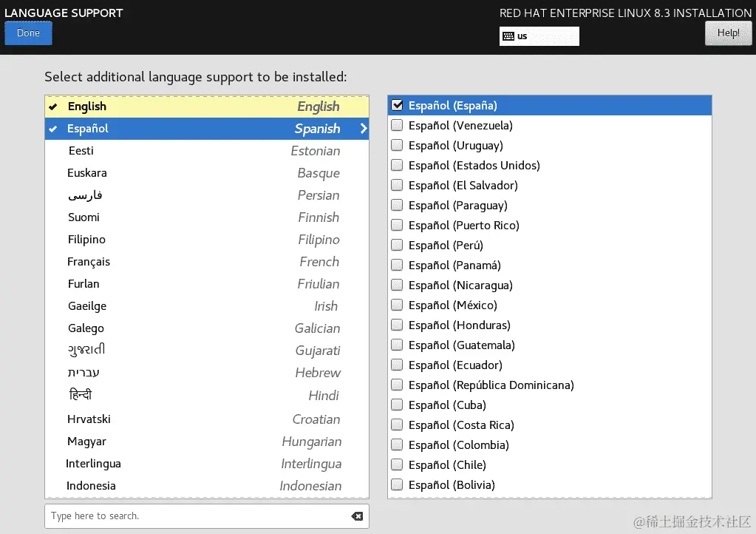This screenshot has height=534, width=756.
Task: Tick Español (El Salvador) checkbox
Action: (397, 185)
